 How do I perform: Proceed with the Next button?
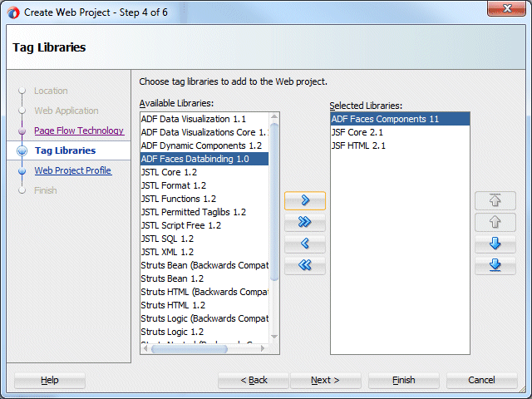[x=325, y=380]
